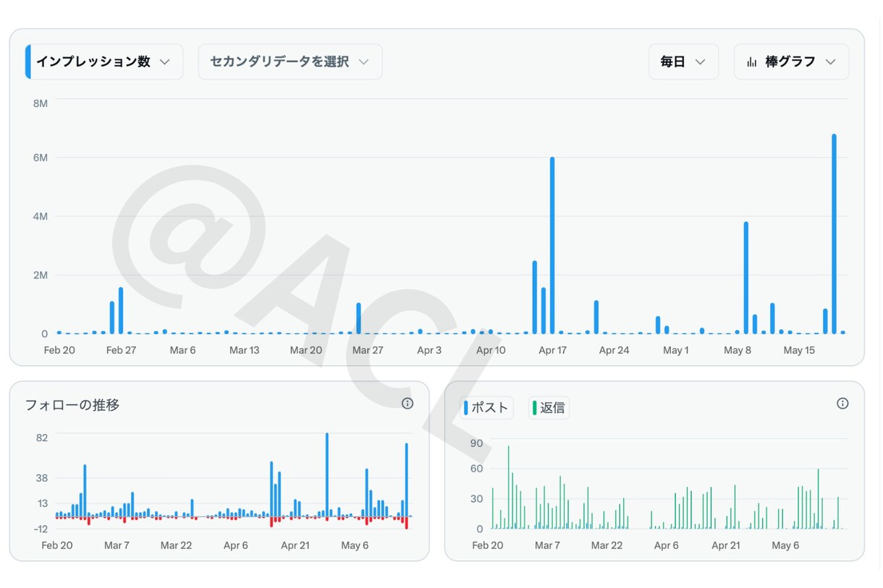Click the フォローの推移 panel title
The width and height of the screenshot is (883, 588).
pos(72,405)
